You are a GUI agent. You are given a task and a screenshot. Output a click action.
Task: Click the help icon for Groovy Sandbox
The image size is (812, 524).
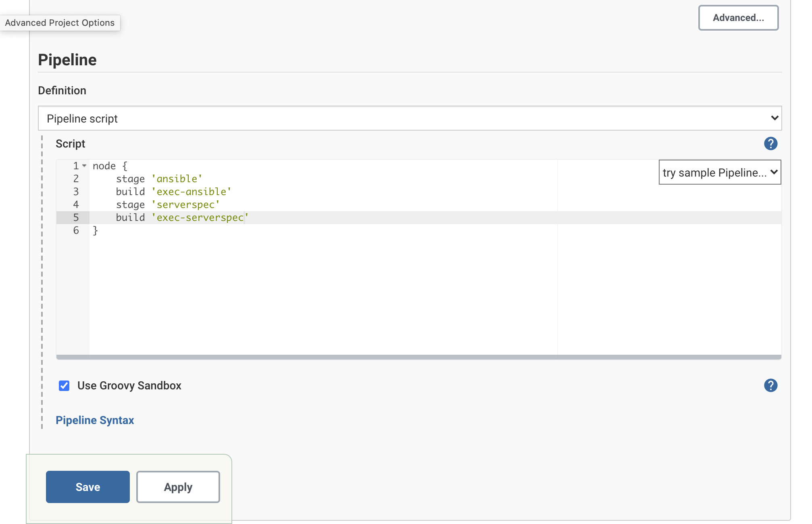pyautogui.click(x=770, y=385)
